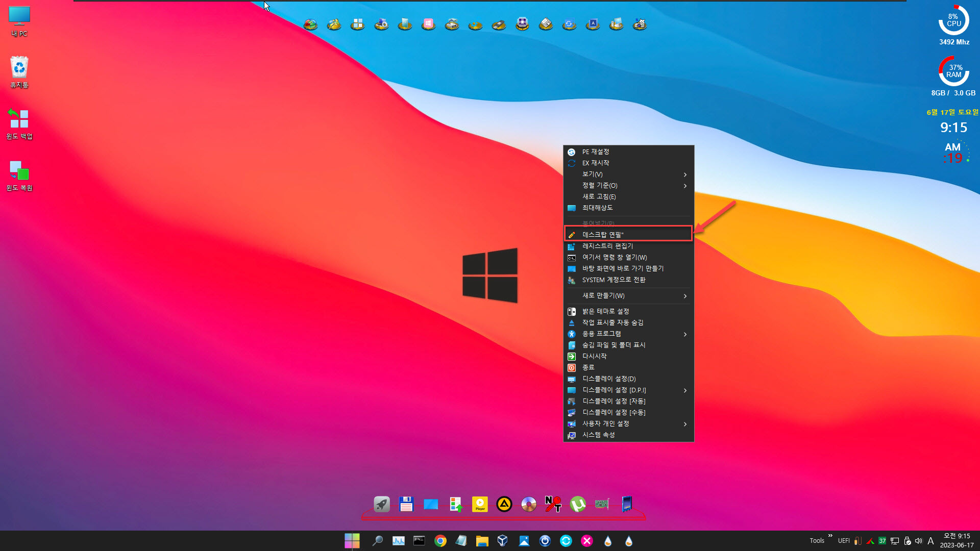Expand 디스플레이 설정 [D.P.I] submenu
The height and width of the screenshot is (551, 980).
click(629, 390)
